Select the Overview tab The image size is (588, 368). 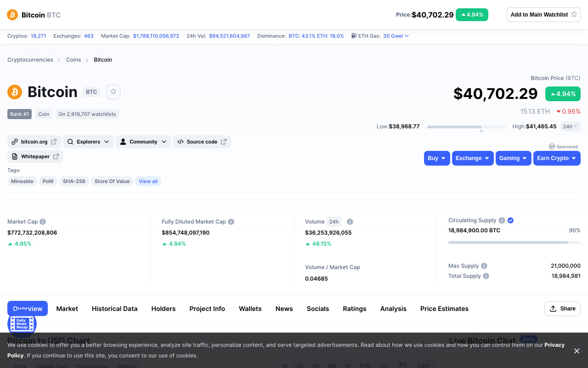pos(28,309)
